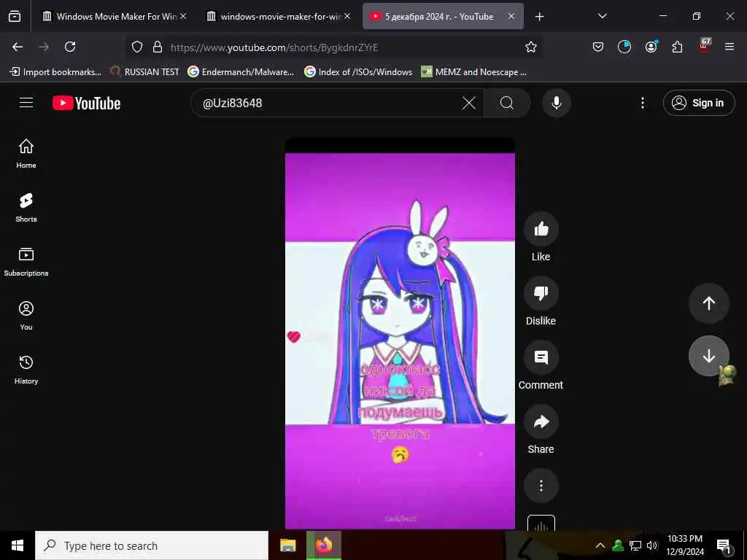
Task: Click the shorts video player
Action: pyautogui.click(x=400, y=333)
